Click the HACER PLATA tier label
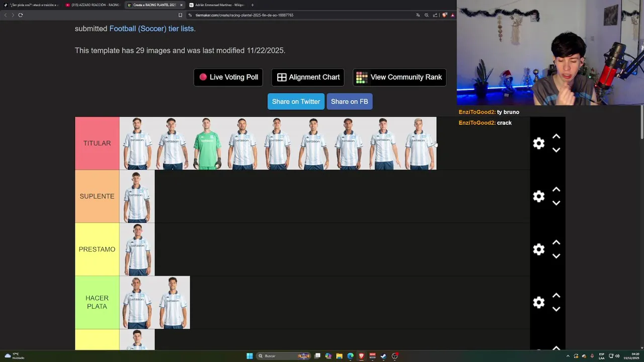 (x=97, y=302)
